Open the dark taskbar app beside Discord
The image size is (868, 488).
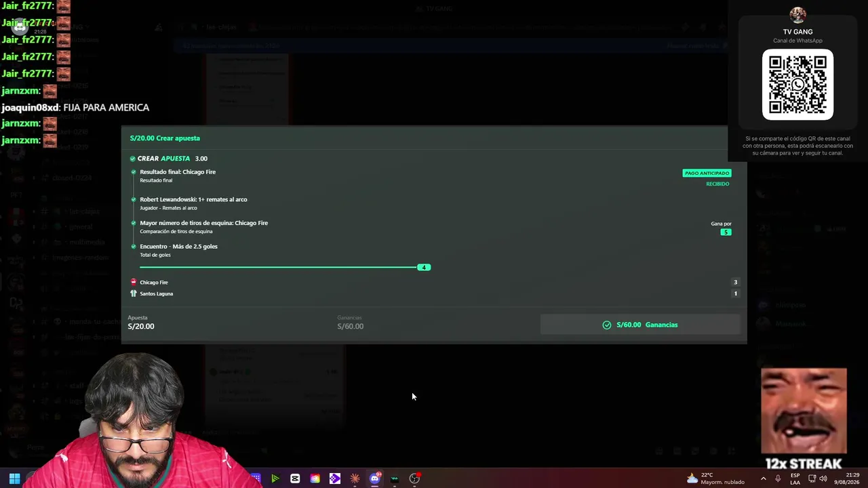(395, 479)
